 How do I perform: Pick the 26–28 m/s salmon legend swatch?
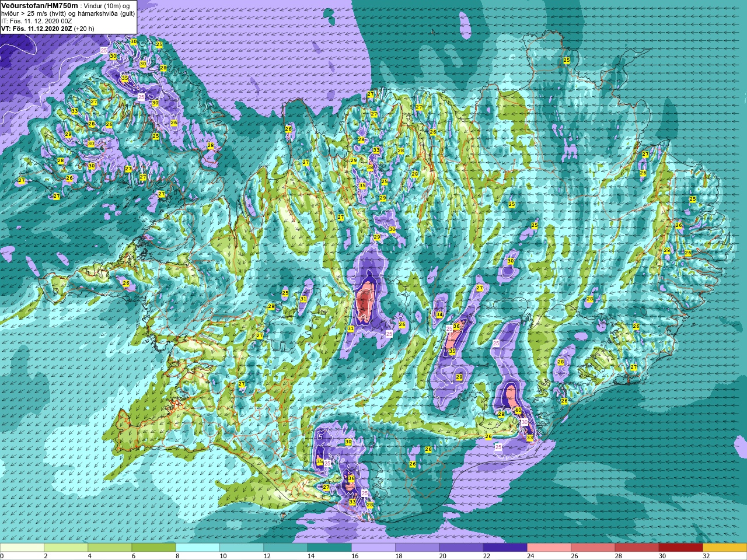(593, 548)
